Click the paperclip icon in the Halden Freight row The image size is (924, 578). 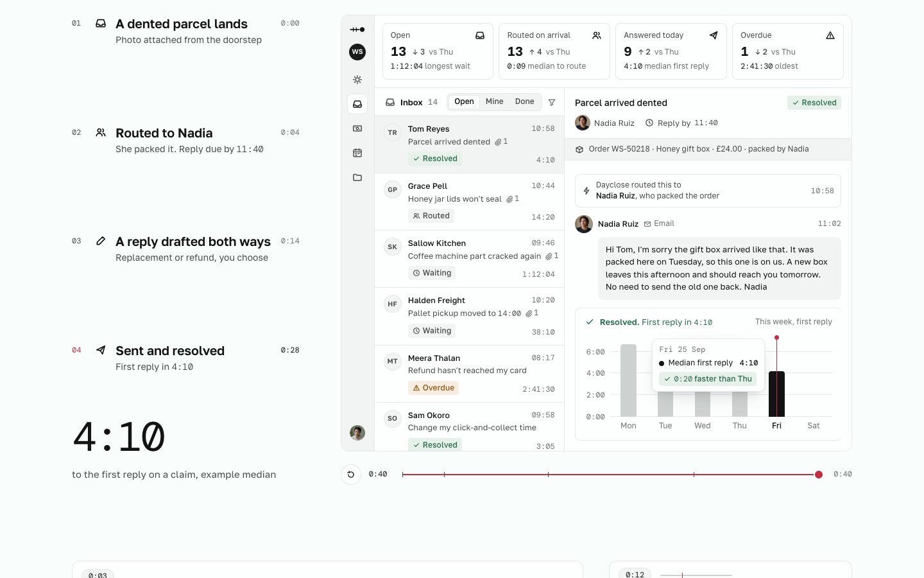coord(529,313)
